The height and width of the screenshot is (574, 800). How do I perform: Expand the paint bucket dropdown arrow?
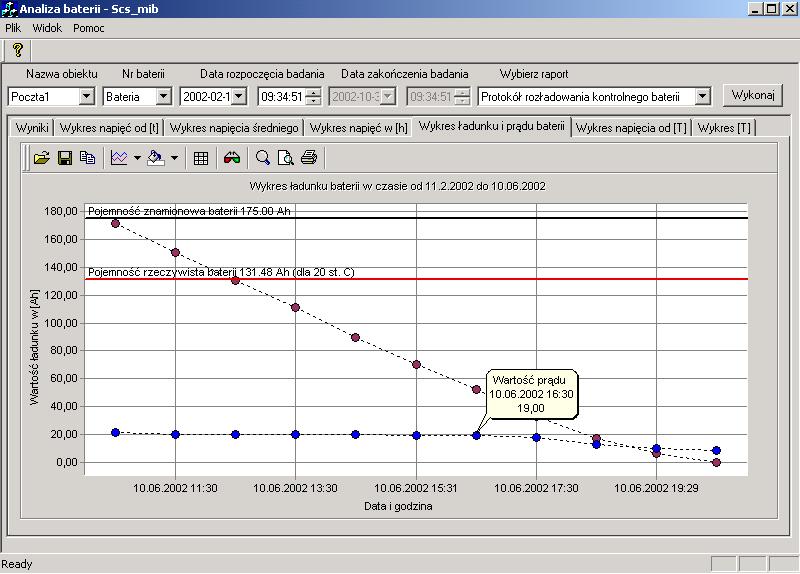(174, 158)
